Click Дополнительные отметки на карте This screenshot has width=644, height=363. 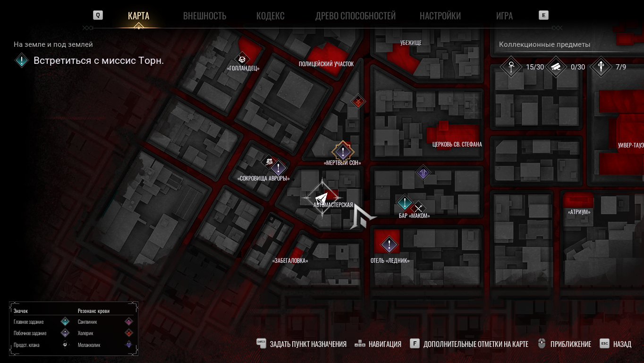point(475,344)
